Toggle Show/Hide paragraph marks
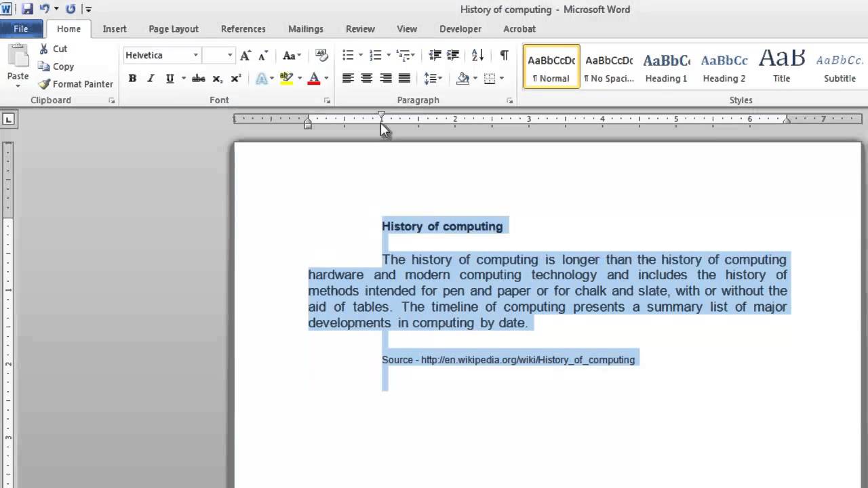 pos(504,56)
